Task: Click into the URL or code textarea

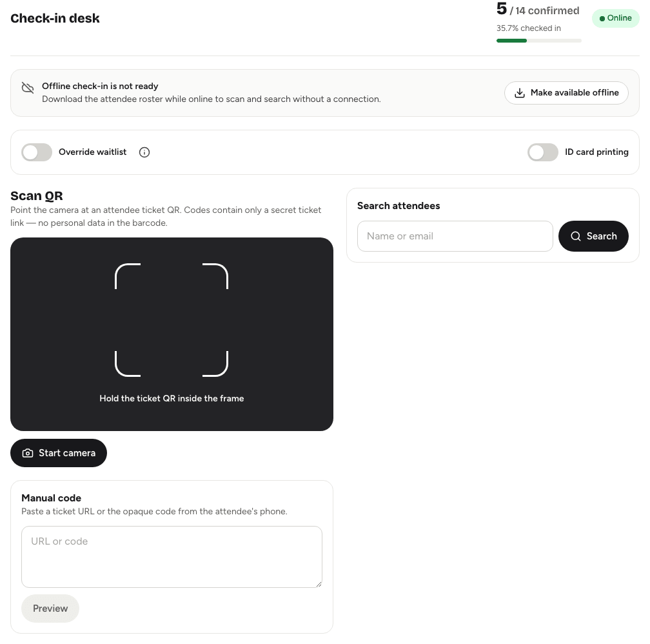Action: [172, 557]
